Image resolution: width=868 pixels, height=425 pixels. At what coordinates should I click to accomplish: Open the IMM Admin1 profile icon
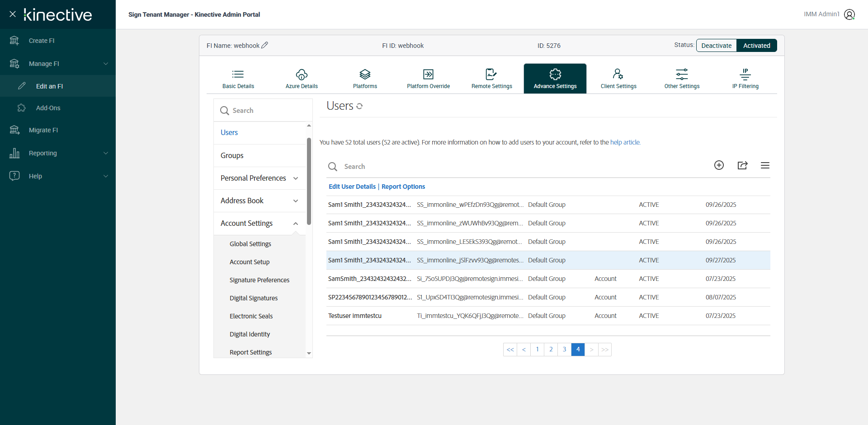849,14
